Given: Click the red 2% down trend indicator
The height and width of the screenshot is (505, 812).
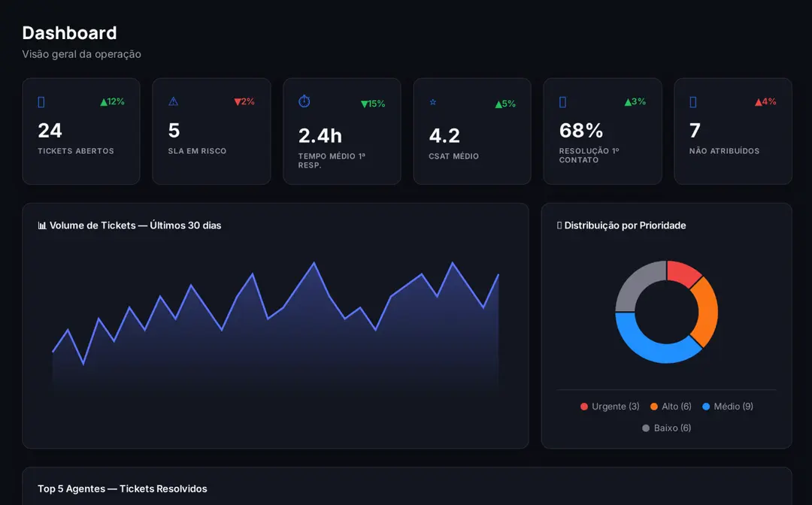Looking at the screenshot, I should pyautogui.click(x=244, y=102).
